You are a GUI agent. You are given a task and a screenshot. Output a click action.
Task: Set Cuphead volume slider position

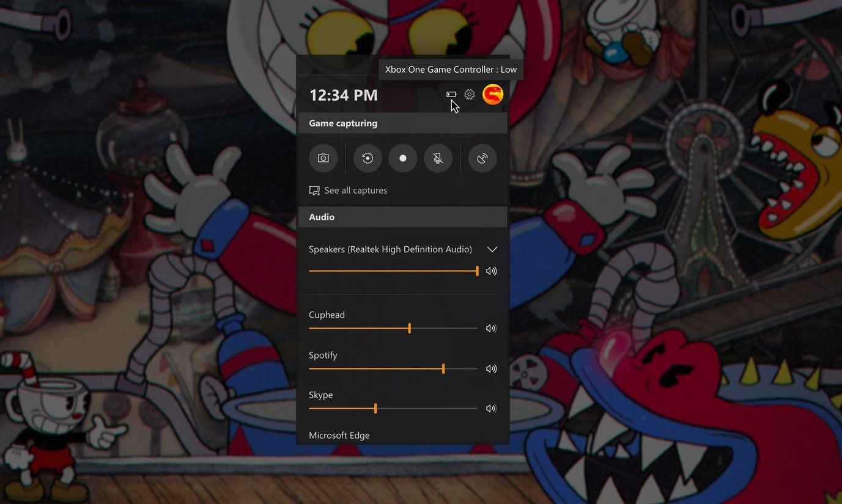393,328
